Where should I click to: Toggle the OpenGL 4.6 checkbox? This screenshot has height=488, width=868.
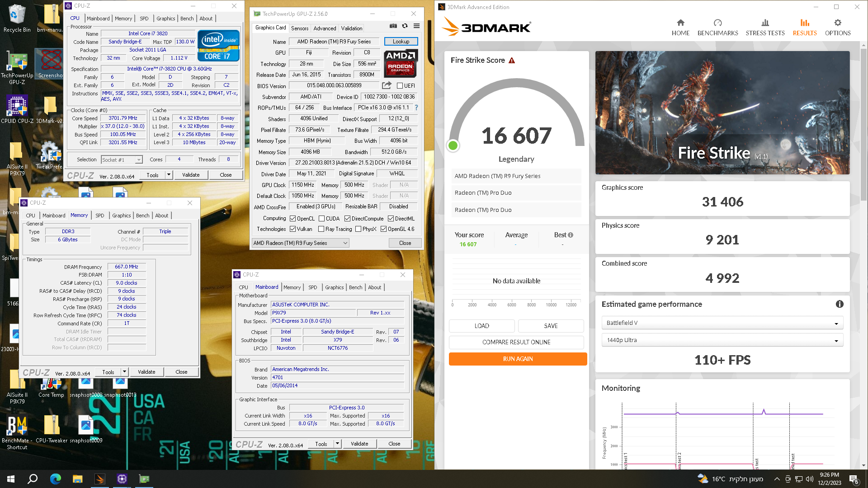(x=383, y=229)
